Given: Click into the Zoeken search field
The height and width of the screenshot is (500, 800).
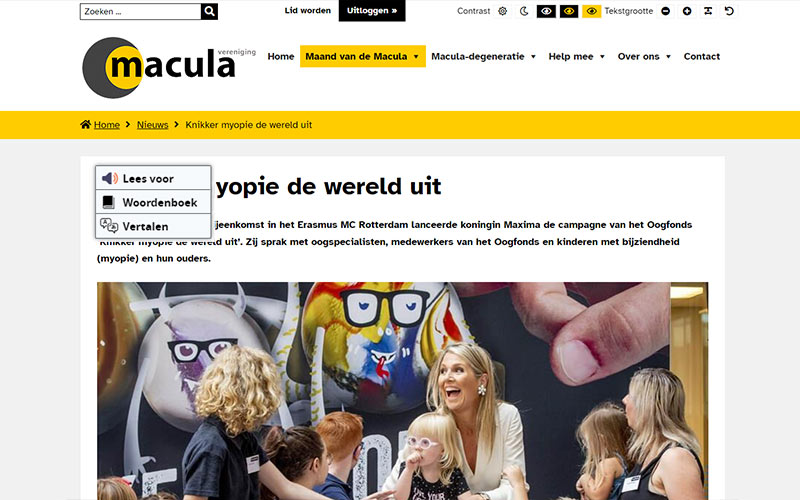Looking at the screenshot, I should tap(140, 11).
